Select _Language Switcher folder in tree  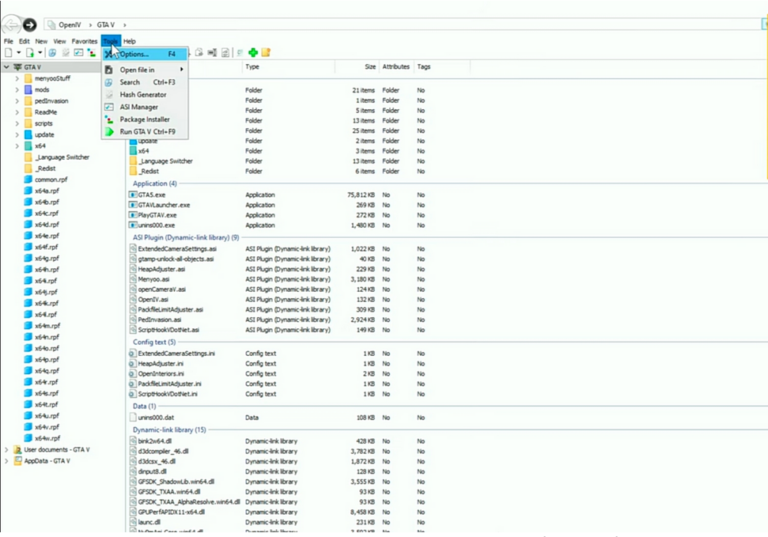pyautogui.click(x=62, y=157)
